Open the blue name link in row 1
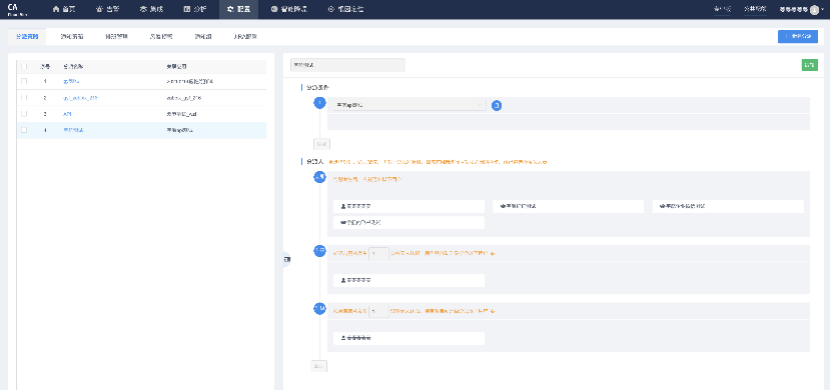The height and width of the screenshot is (390, 832). [71, 81]
